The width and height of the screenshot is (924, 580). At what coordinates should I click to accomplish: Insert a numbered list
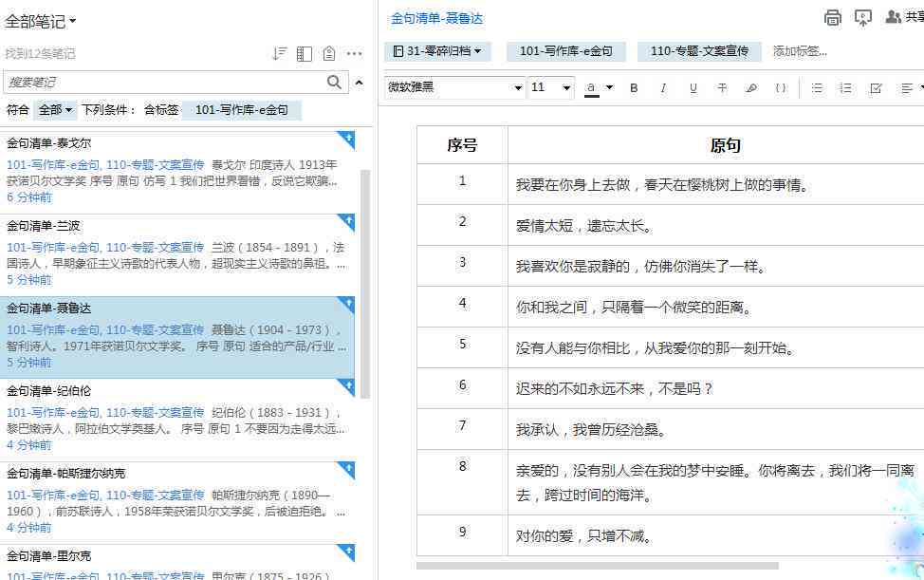(x=846, y=88)
